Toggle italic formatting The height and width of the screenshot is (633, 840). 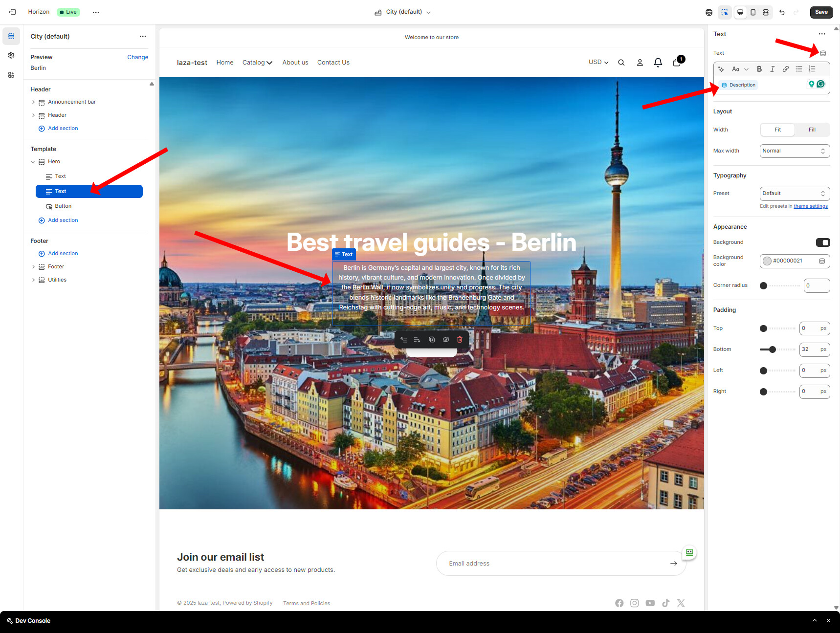(x=773, y=69)
